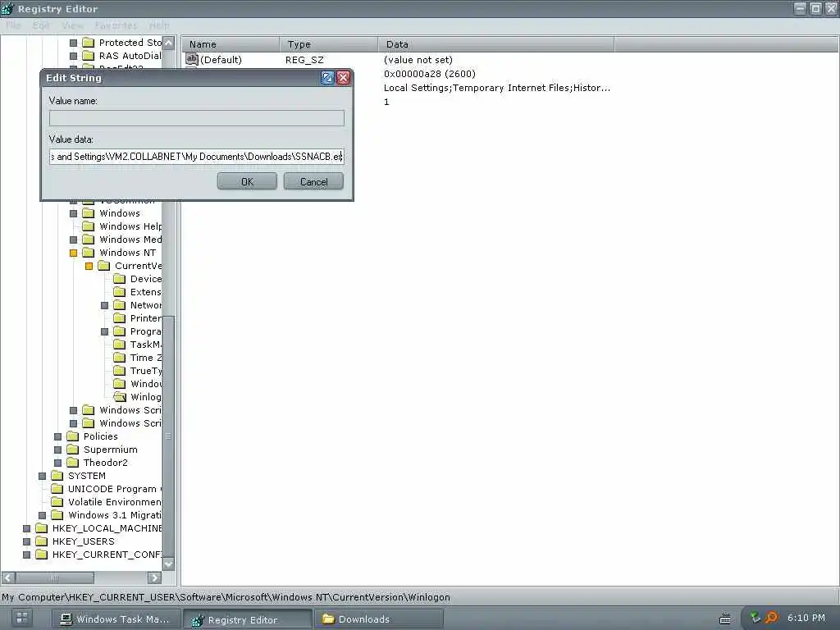Expand the RAS AutoDial tree node

tap(73, 56)
